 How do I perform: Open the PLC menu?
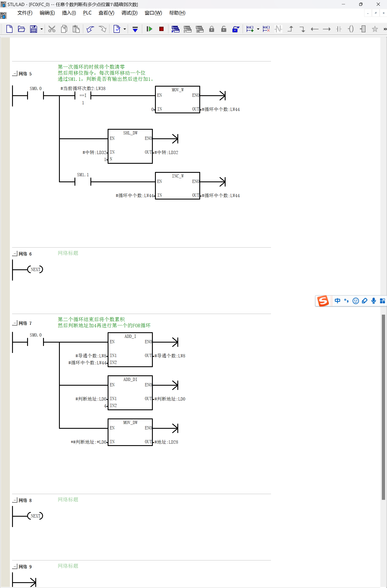[87, 13]
